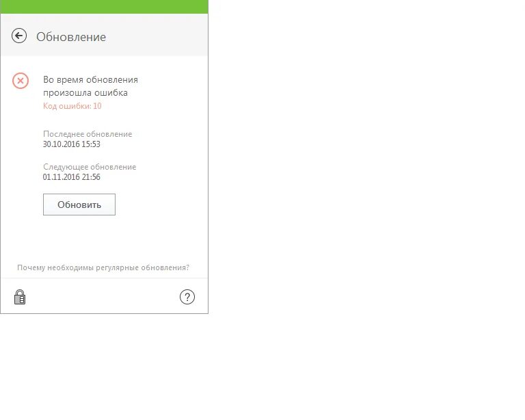The height and width of the screenshot is (420, 525).
Task: Click the Следующее обновление label
Action: pyautogui.click(x=90, y=167)
